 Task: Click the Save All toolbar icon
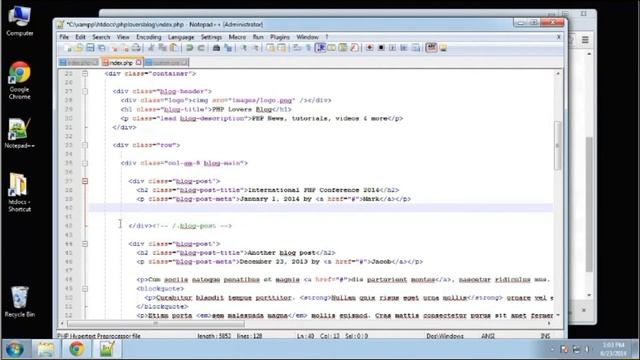[x=101, y=48]
